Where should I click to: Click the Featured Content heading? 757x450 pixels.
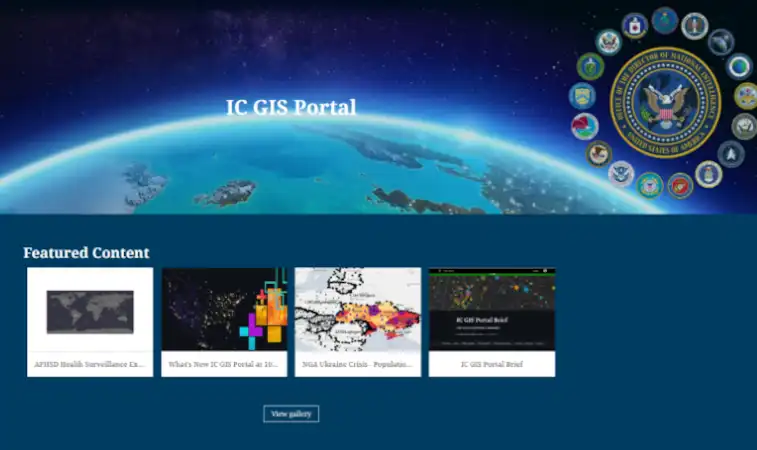coord(86,253)
